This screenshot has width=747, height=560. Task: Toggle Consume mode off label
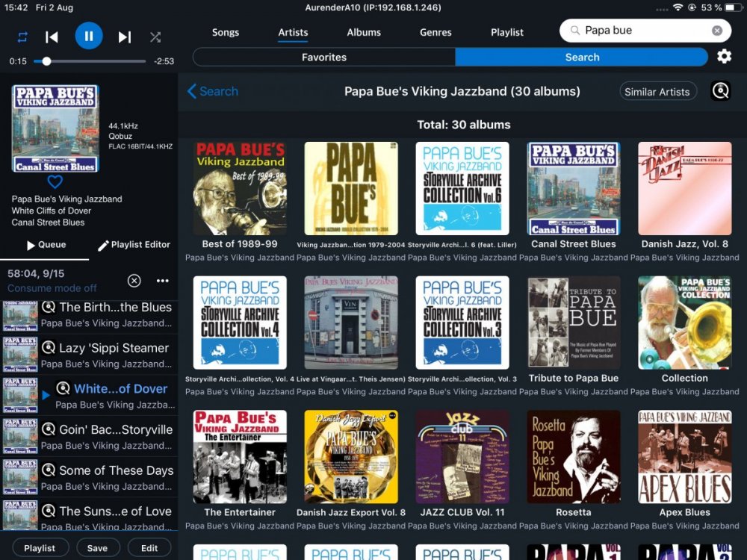point(52,288)
